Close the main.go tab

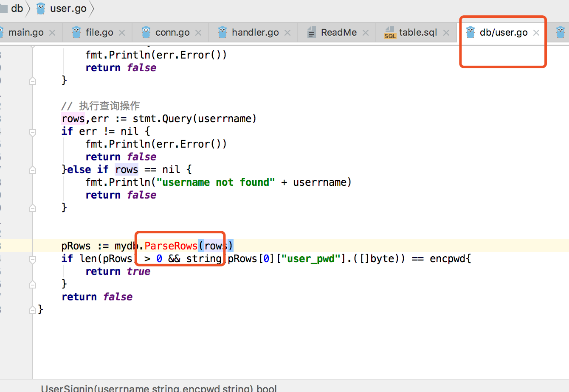(x=52, y=33)
